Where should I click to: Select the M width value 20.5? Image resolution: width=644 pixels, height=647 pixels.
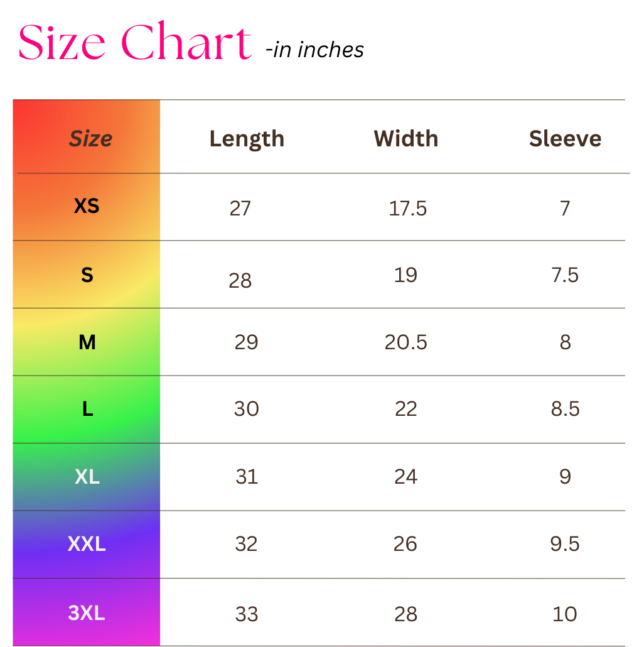click(x=406, y=342)
